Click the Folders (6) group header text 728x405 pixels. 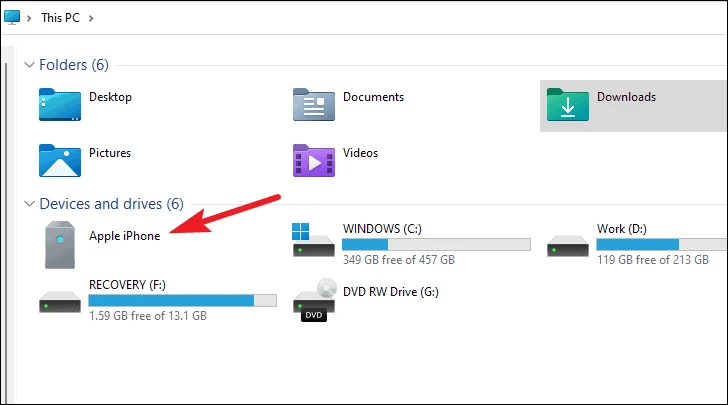[74, 65]
